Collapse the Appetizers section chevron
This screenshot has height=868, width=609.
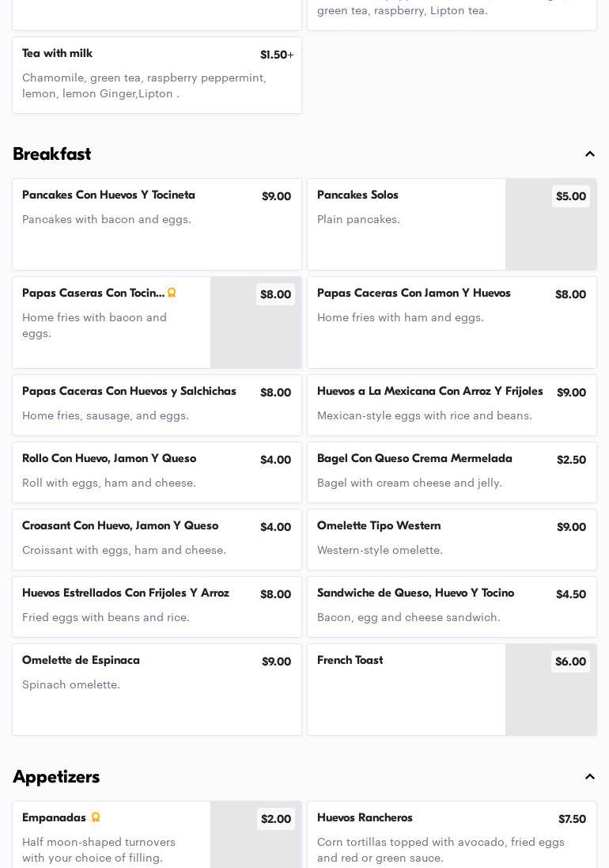tap(590, 777)
